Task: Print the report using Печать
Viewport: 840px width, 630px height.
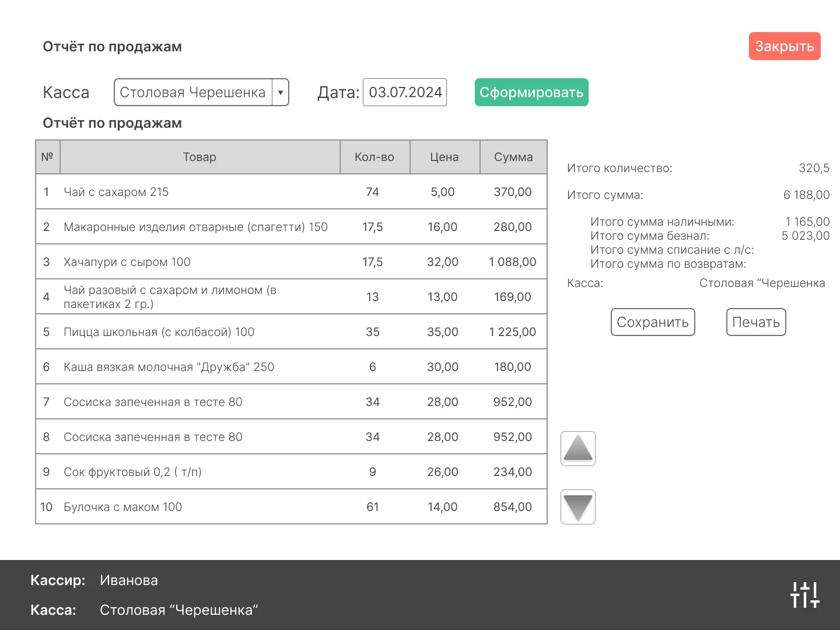Action: (756, 322)
